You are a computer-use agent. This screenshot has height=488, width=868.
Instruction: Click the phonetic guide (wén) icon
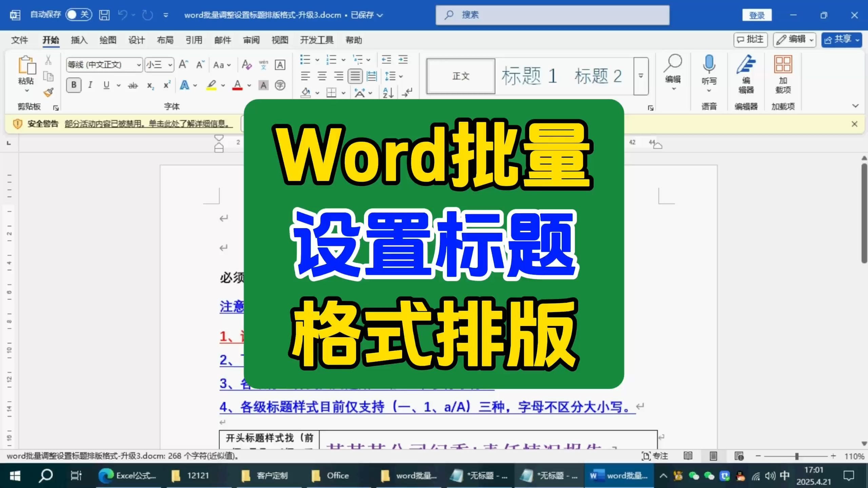point(263,64)
